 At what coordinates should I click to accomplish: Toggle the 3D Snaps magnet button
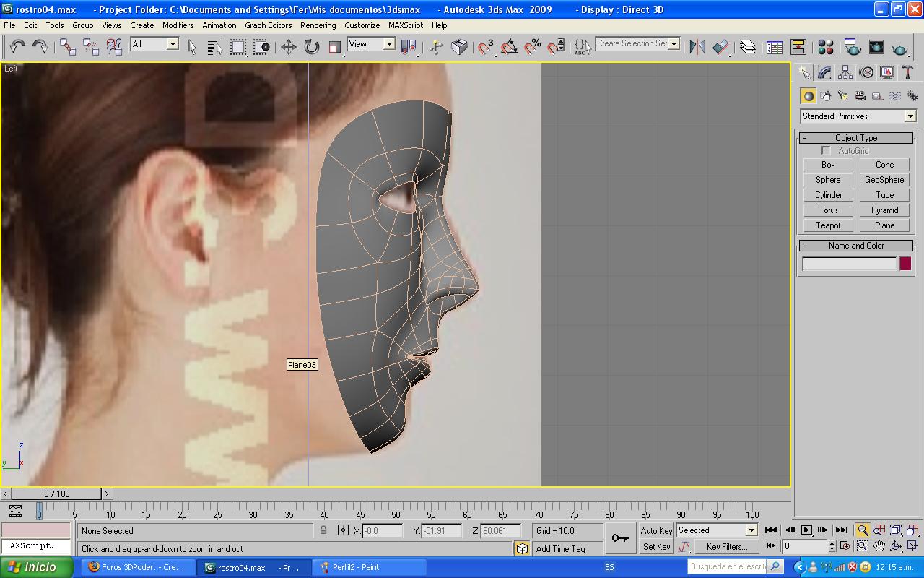[486, 47]
